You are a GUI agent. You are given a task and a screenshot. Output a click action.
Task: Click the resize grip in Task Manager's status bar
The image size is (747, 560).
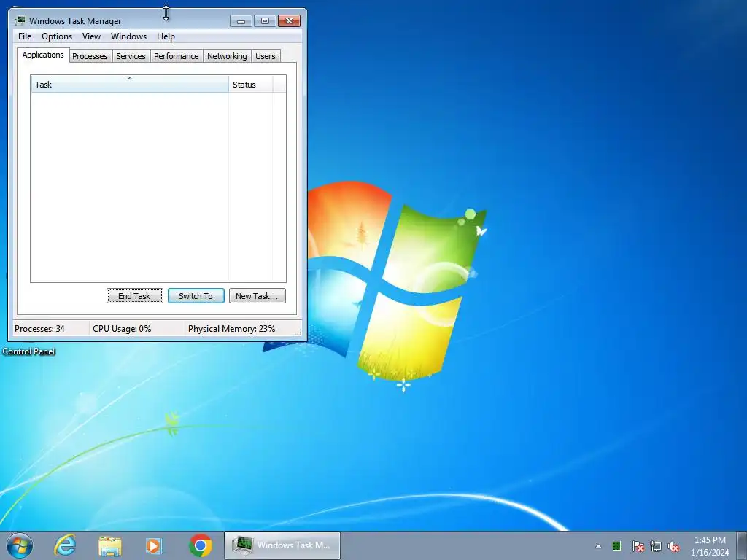pos(298,332)
